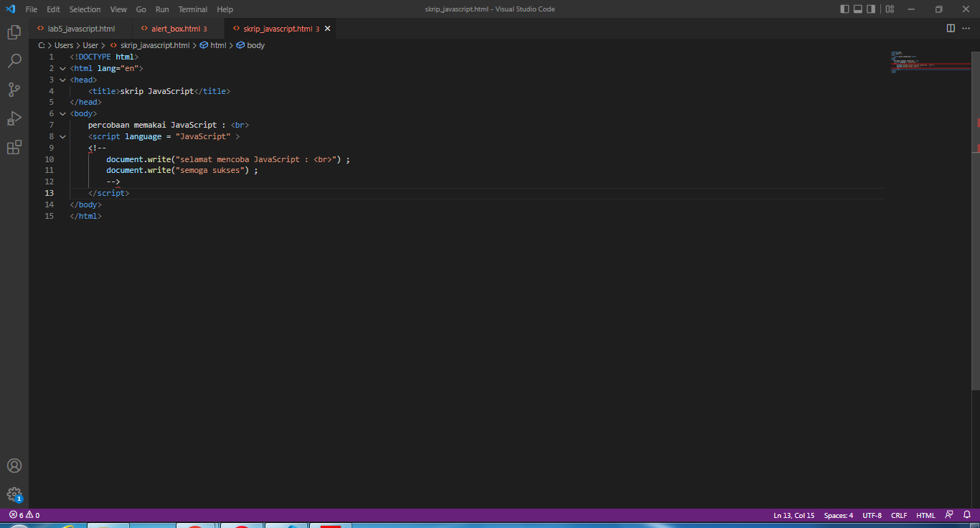Collapse the html element fold chevron
980x528 pixels.
[x=62, y=68]
